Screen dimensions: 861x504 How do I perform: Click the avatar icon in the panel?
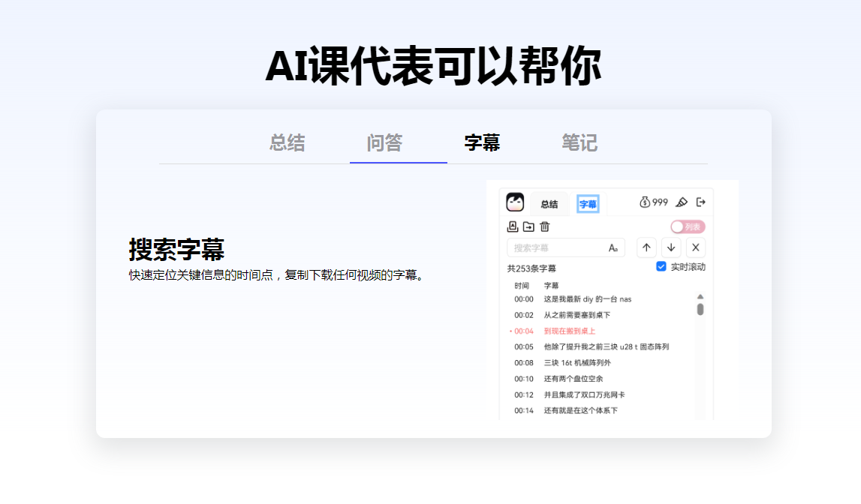[x=515, y=202]
